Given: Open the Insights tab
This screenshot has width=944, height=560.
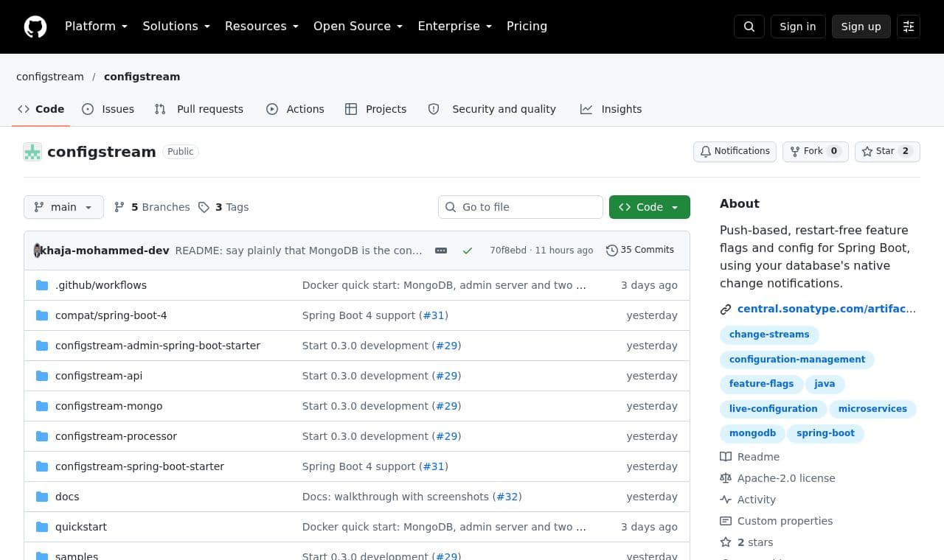Looking at the screenshot, I should click(x=611, y=109).
